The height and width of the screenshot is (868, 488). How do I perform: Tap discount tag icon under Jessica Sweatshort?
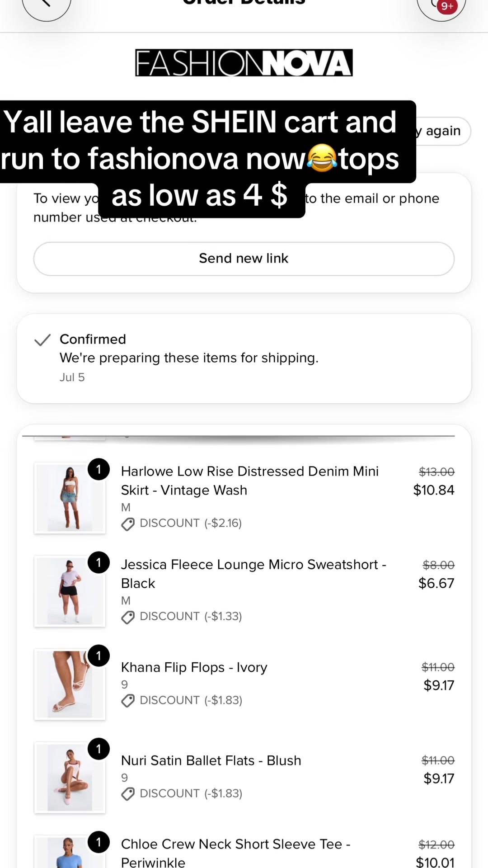[x=128, y=617]
